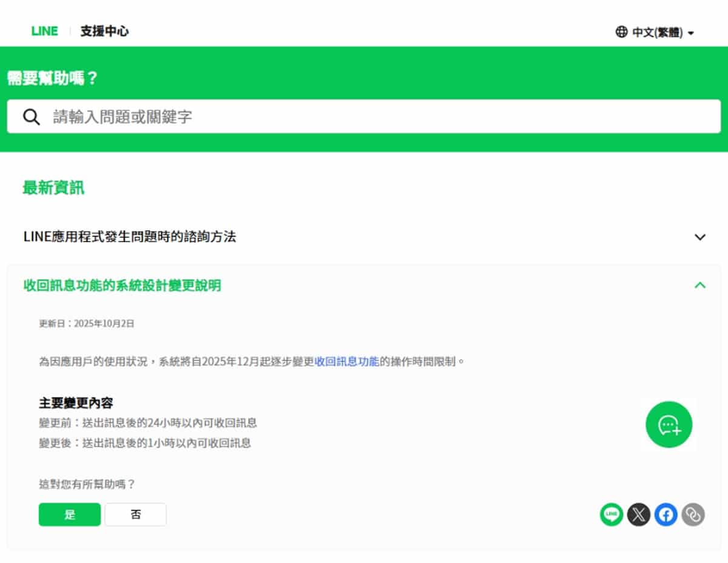Click the globe language icon

click(621, 32)
